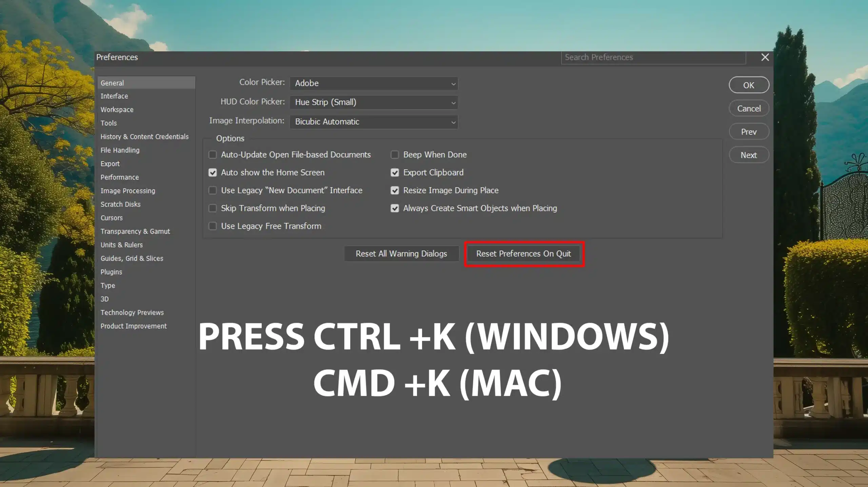Navigate to Plugins preferences
The height and width of the screenshot is (487, 868).
click(111, 271)
